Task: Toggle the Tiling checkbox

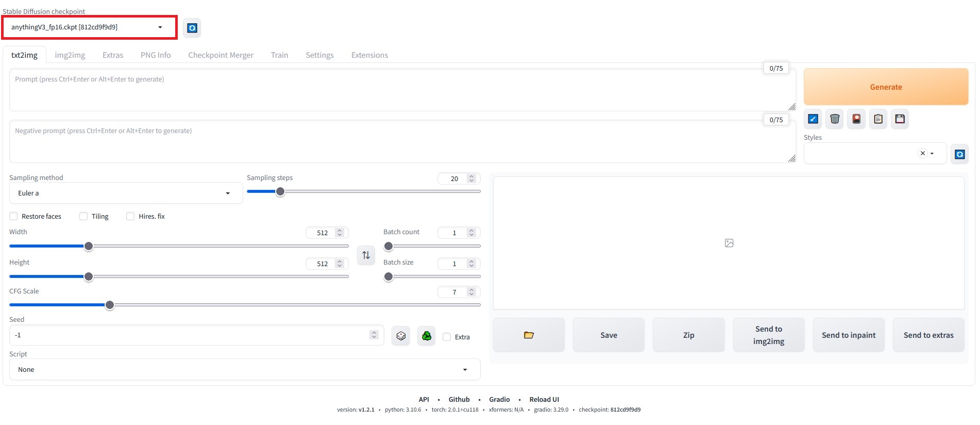Action: click(83, 217)
